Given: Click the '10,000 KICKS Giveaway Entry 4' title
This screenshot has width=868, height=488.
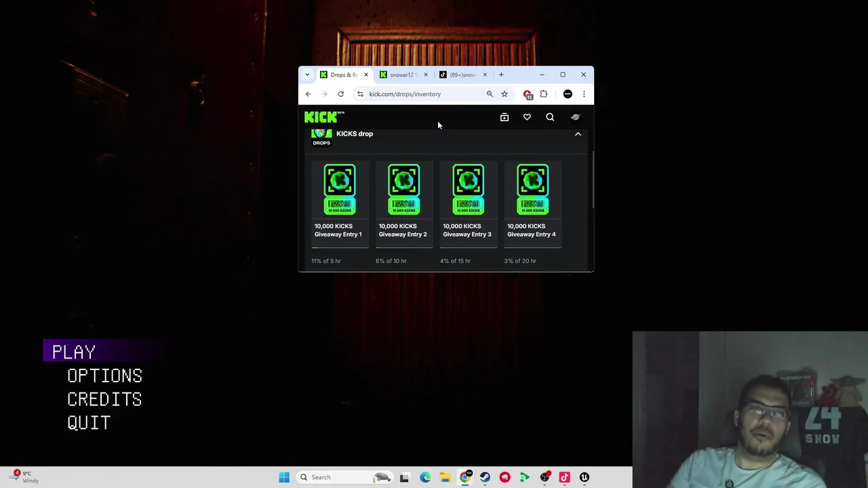Looking at the screenshot, I should click(532, 230).
